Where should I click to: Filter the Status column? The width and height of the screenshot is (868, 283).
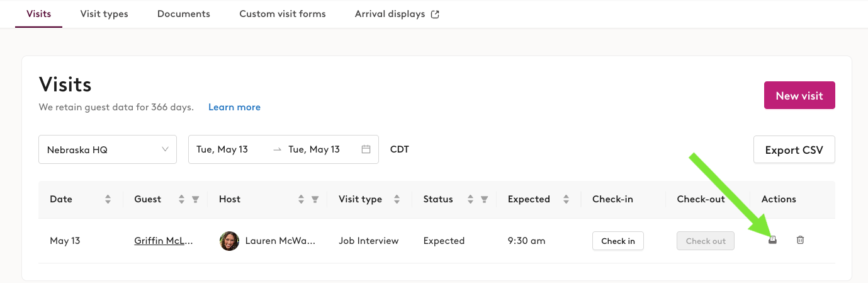click(484, 199)
